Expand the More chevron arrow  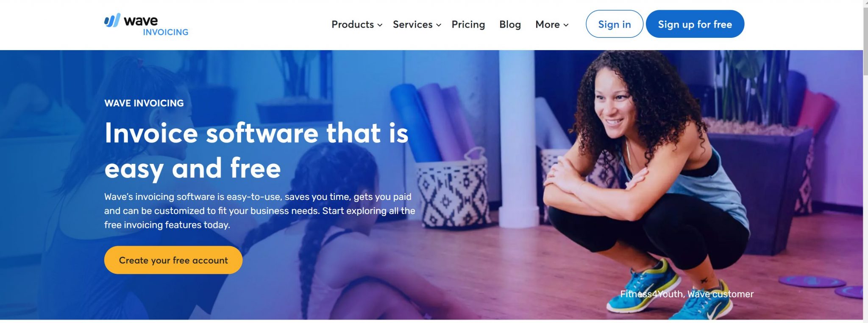click(566, 25)
